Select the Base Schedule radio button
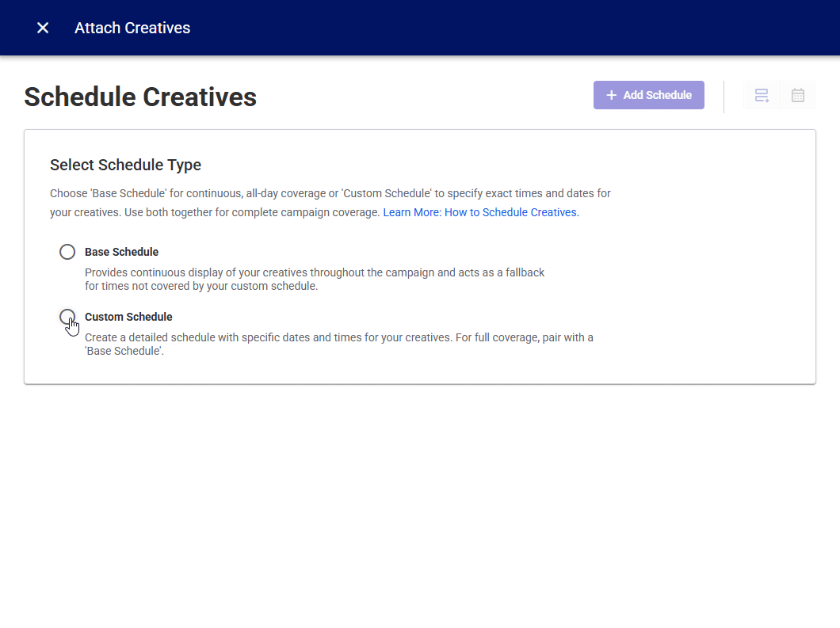Screen dimensions: 840x628 coord(67,252)
